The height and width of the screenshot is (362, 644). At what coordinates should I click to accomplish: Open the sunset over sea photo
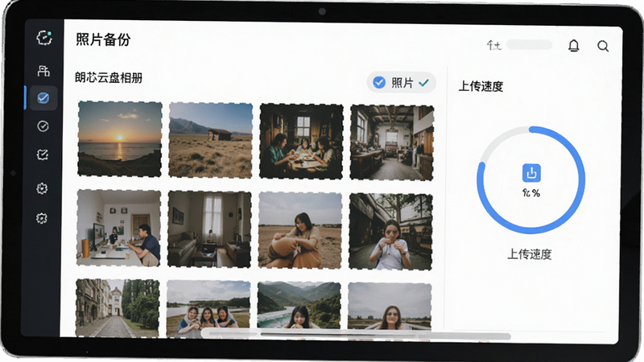(x=119, y=139)
